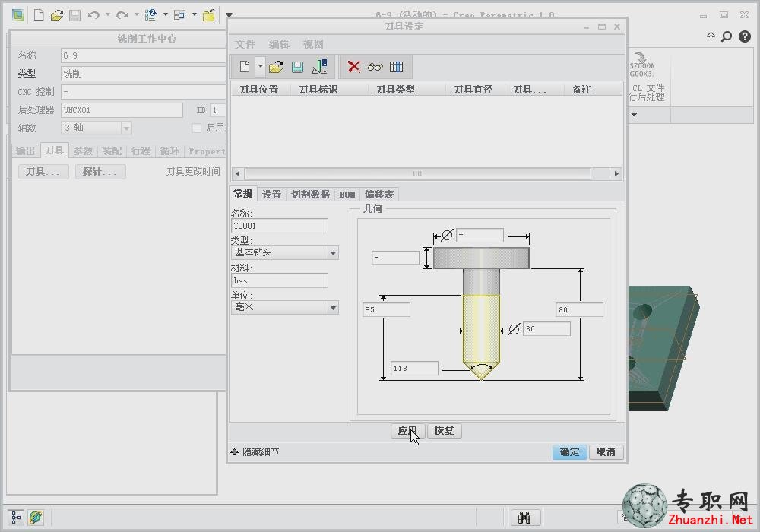Click the drill diameter field 30
The width and height of the screenshot is (760, 532).
[546, 329]
